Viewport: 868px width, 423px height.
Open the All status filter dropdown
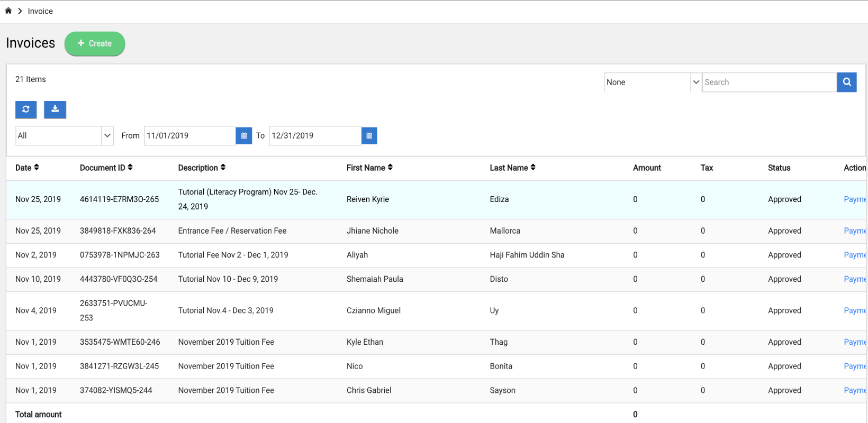click(64, 136)
